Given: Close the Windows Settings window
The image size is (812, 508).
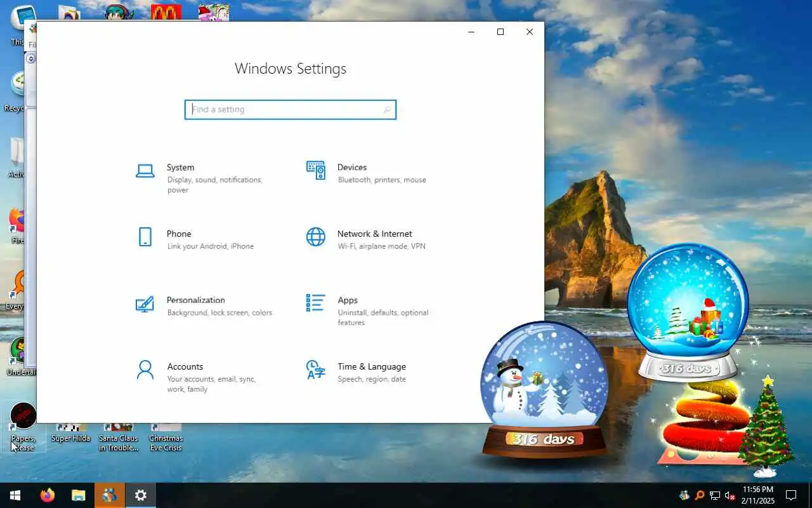Looking at the screenshot, I should tap(530, 32).
